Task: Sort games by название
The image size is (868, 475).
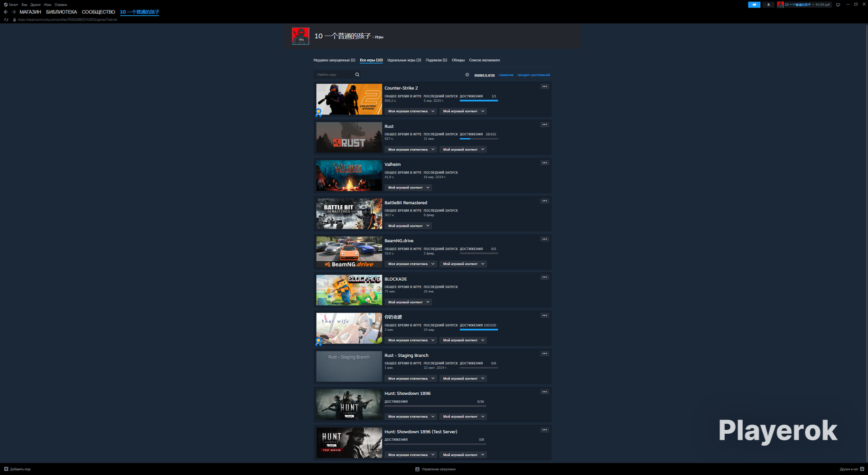Action: [506, 75]
